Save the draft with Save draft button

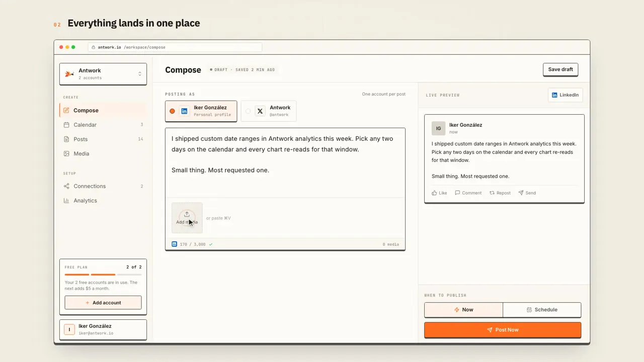coord(560,69)
